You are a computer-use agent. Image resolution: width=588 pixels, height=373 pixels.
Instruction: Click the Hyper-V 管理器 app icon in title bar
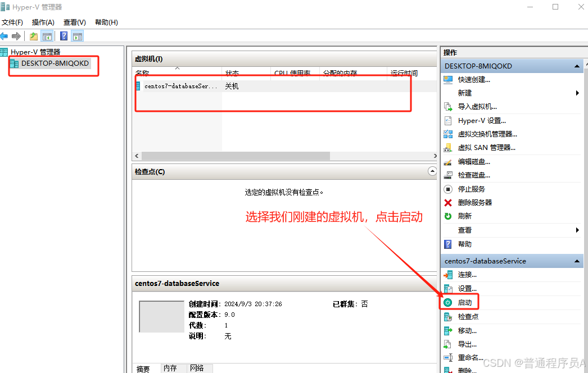click(5, 7)
